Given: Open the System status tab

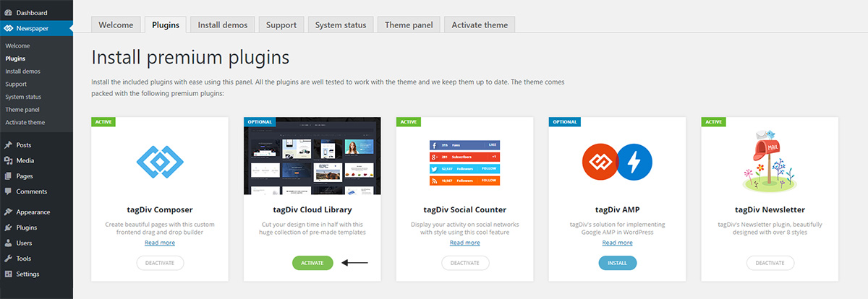Looking at the screenshot, I should (340, 25).
